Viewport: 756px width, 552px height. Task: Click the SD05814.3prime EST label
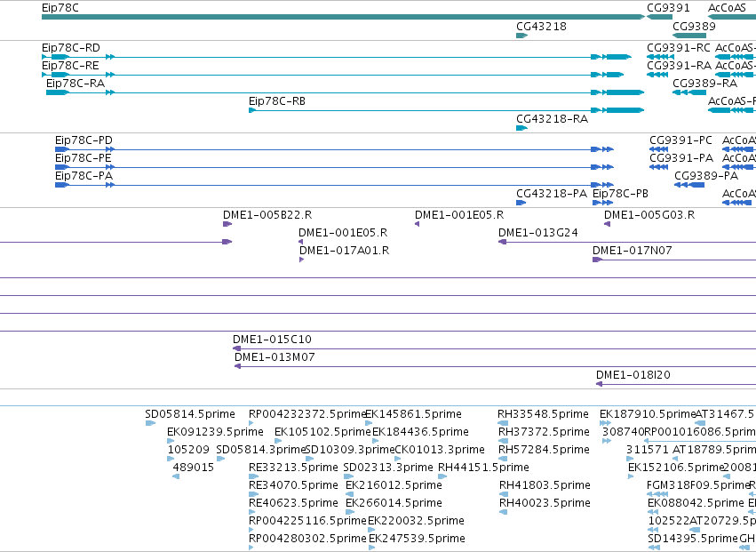261,450
